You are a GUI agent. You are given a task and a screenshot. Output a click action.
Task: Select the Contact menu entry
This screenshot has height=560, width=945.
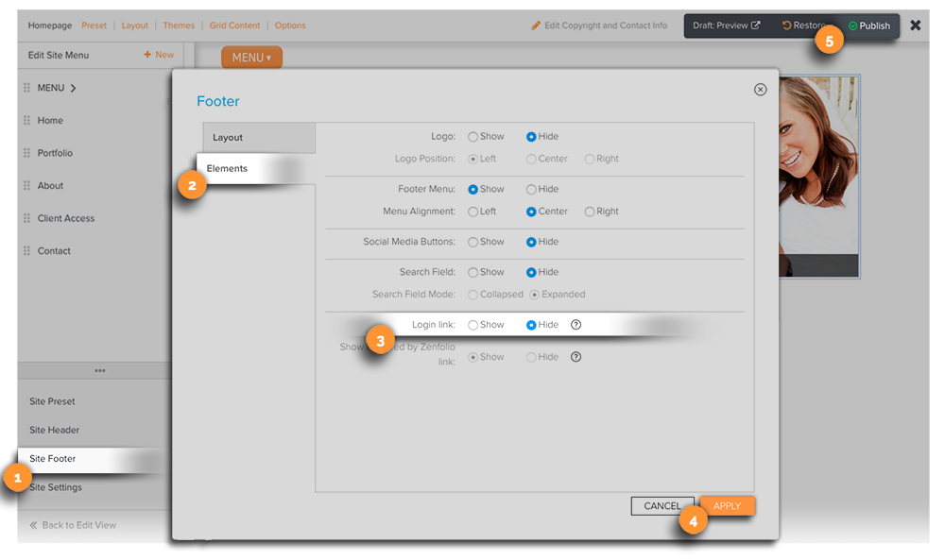(54, 250)
